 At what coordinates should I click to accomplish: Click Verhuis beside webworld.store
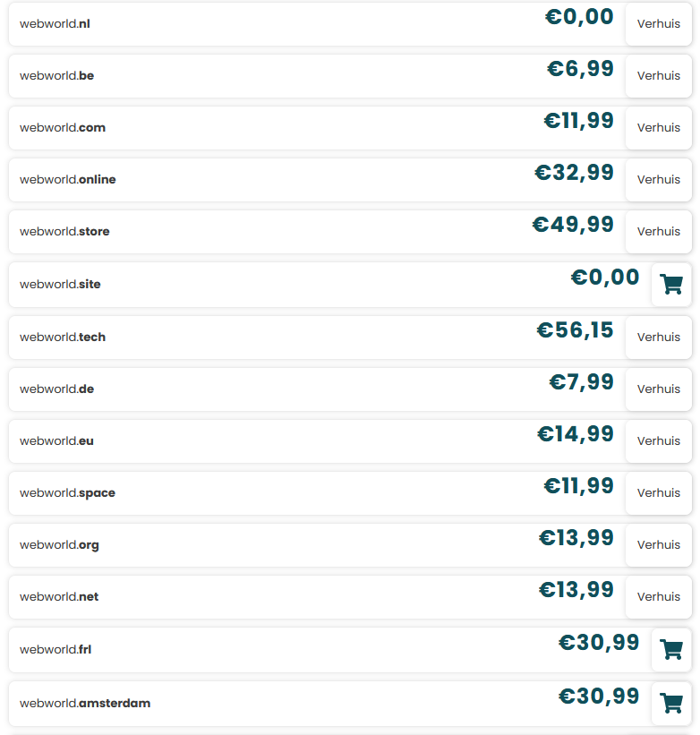tap(658, 232)
